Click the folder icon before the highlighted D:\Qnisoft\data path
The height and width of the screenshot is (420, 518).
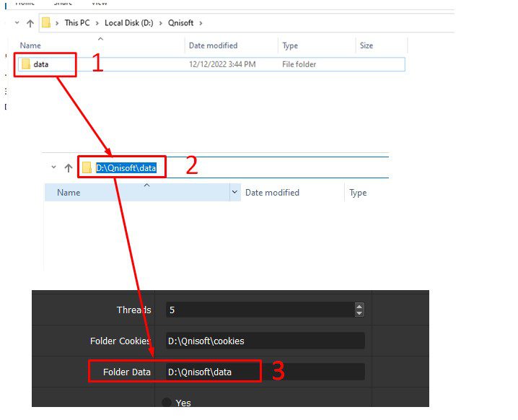click(x=87, y=167)
